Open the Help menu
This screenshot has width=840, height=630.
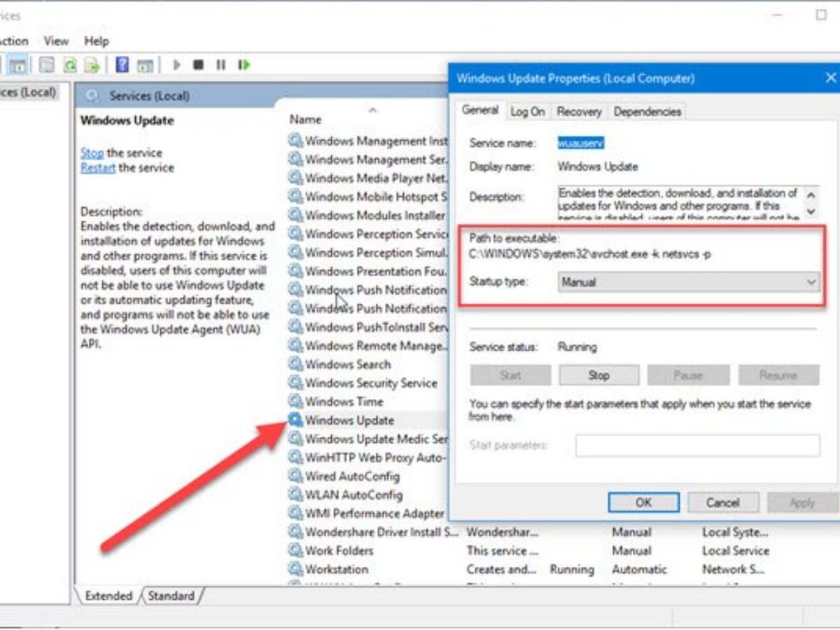point(97,41)
